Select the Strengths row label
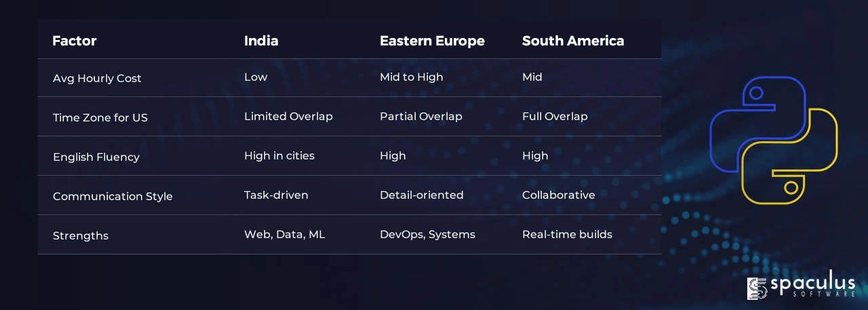This screenshot has width=868, height=310. (x=81, y=235)
